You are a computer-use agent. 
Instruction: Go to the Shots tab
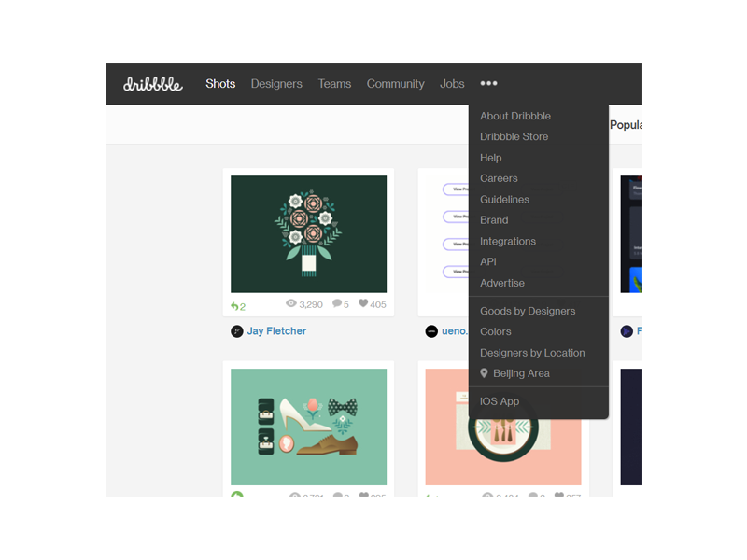[220, 84]
